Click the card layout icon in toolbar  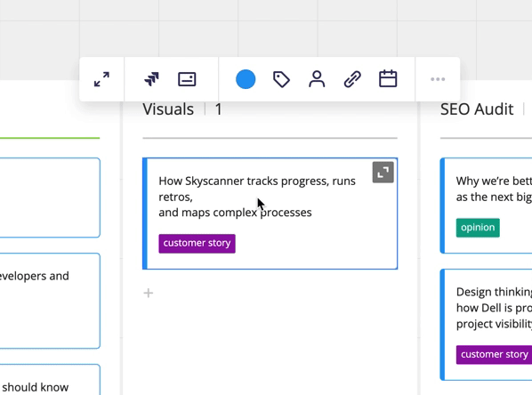pyautogui.click(x=187, y=79)
